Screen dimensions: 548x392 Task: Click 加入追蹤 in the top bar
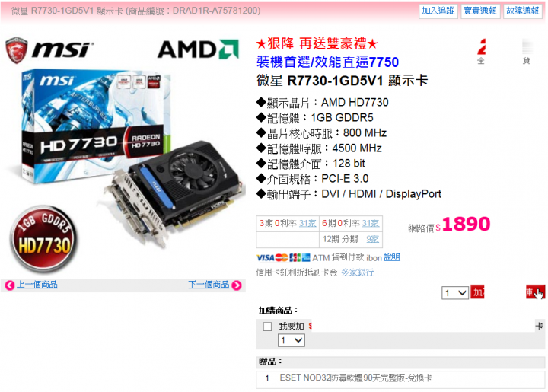tap(438, 11)
